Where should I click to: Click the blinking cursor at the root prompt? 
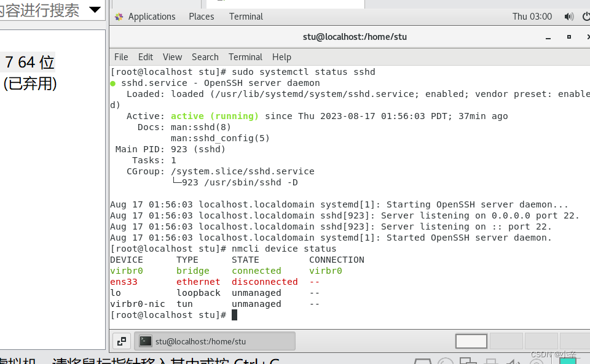pyautogui.click(x=234, y=315)
